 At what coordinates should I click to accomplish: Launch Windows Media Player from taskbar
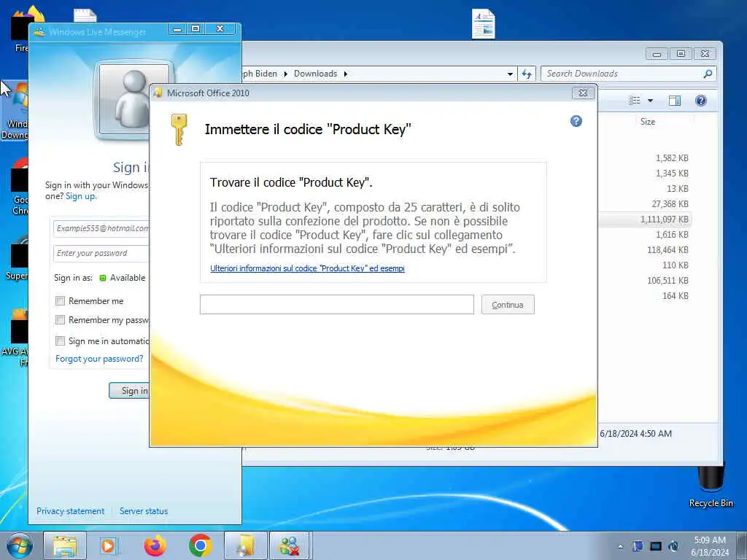[109, 545]
